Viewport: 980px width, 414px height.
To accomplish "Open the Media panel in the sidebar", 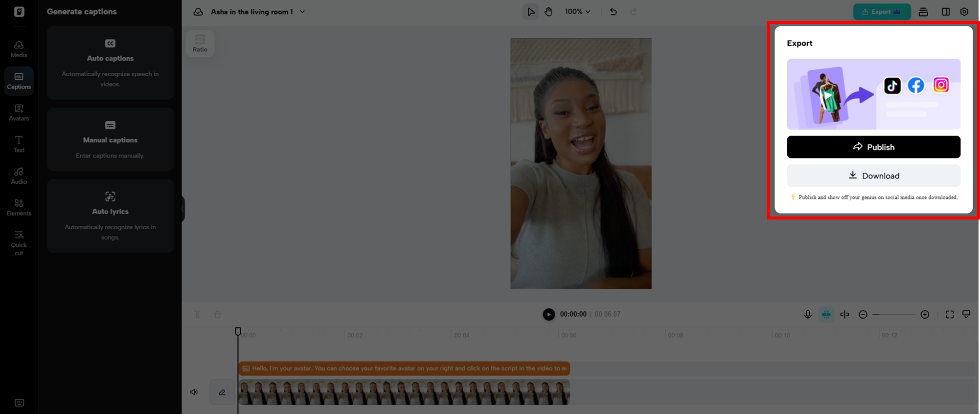I will (x=19, y=49).
